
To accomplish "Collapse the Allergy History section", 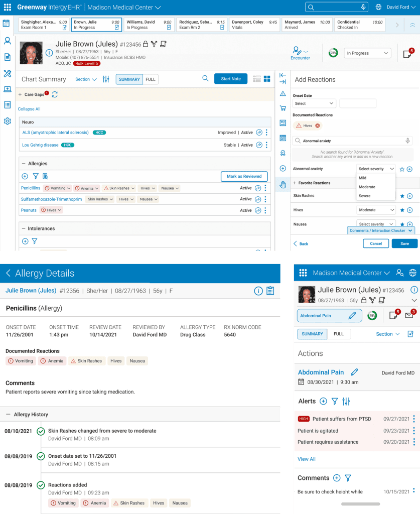I will [x=8, y=414].
